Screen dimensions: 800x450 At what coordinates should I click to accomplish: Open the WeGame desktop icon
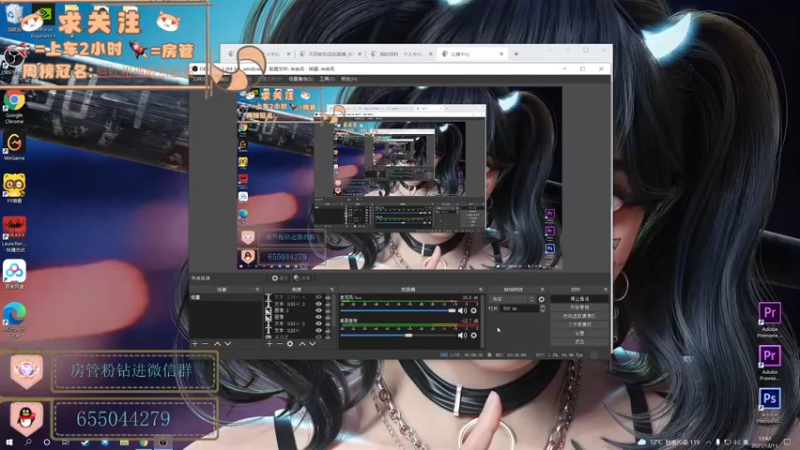(x=14, y=146)
